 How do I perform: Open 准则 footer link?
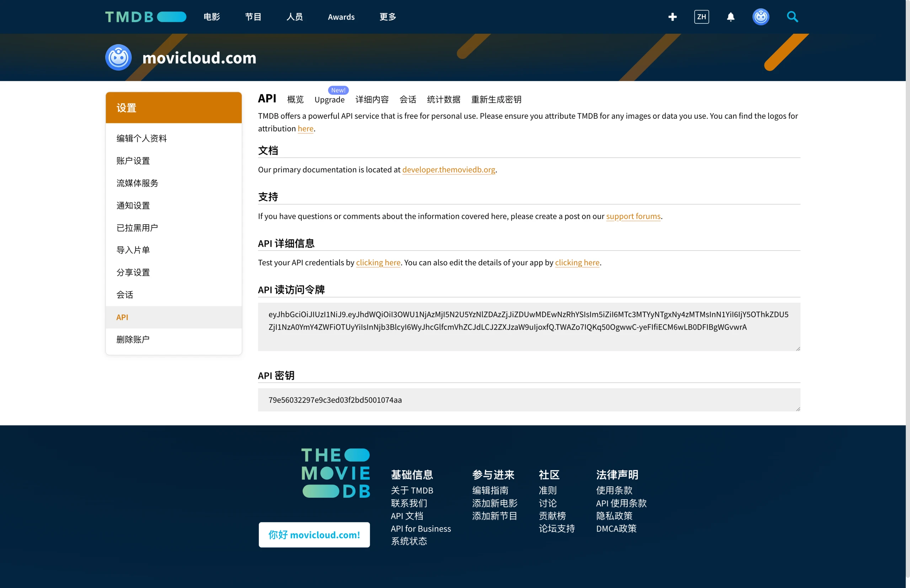pos(547,490)
